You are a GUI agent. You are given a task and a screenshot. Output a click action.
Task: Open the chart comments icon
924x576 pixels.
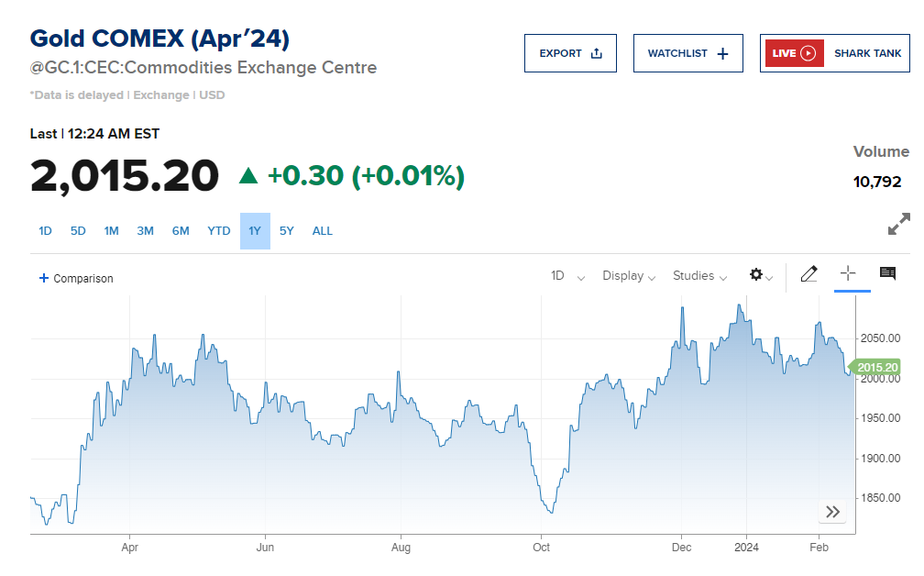887,273
